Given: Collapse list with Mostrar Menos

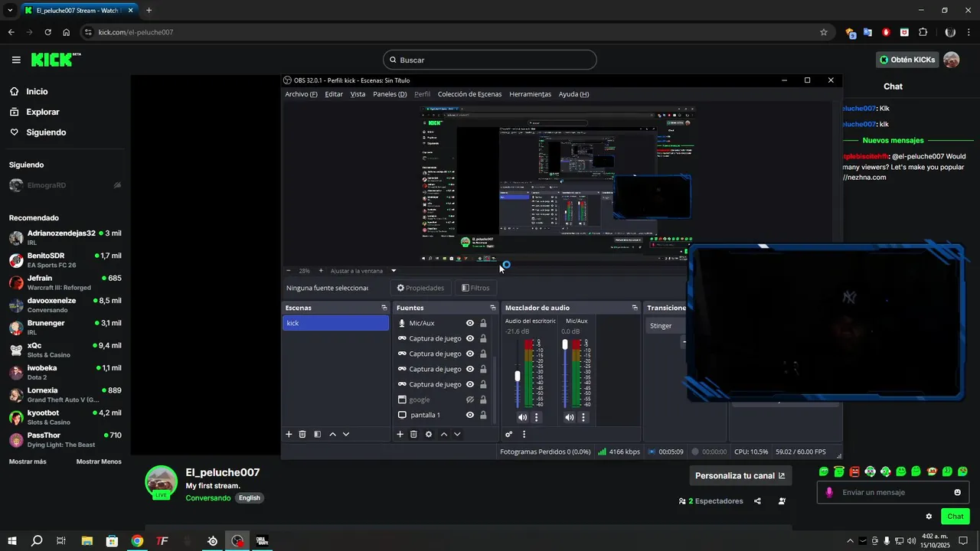Looking at the screenshot, I should [99, 461].
